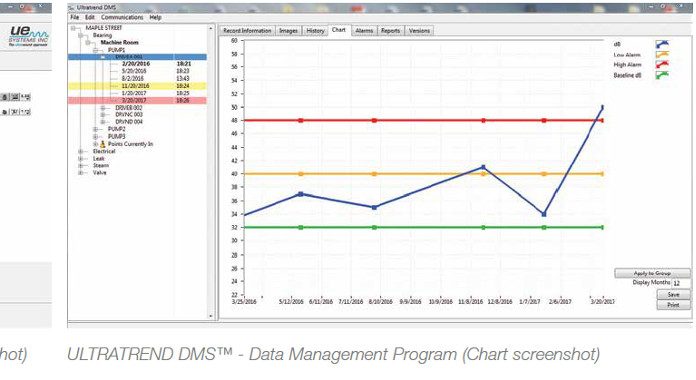This screenshot has height=380, width=696.
Task: Expand the Leak group
Action: (x=81, y=158)
